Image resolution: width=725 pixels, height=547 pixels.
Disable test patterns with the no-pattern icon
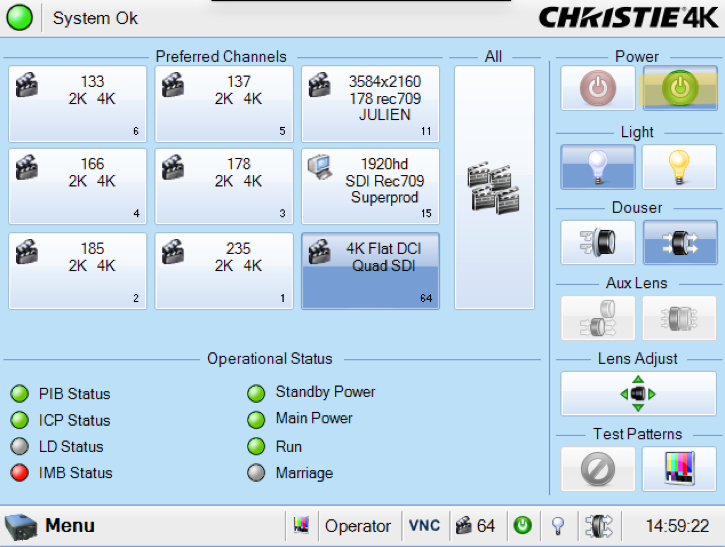click(x=598, y=468)
